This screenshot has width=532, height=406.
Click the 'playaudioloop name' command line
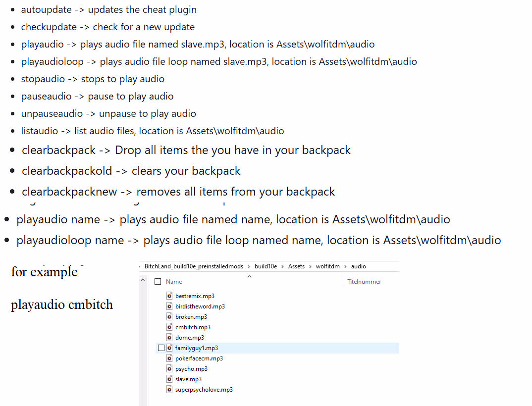[x=259, y=240]
